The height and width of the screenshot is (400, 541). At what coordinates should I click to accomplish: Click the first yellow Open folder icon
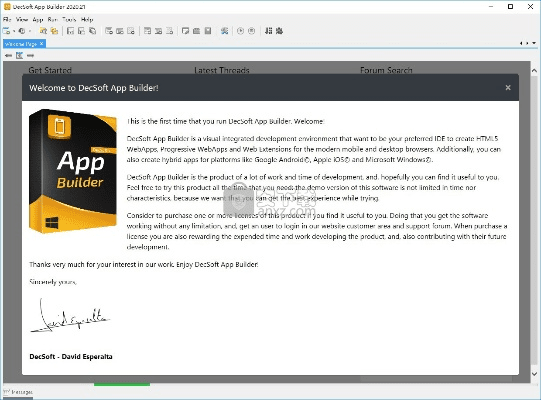(x=43, y=31)
